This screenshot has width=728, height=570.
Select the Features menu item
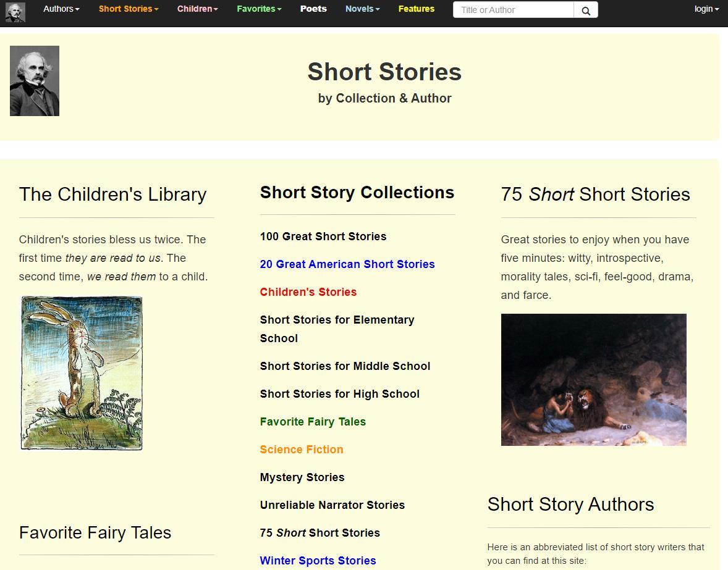pyautogui.click(x=416, y=9)
